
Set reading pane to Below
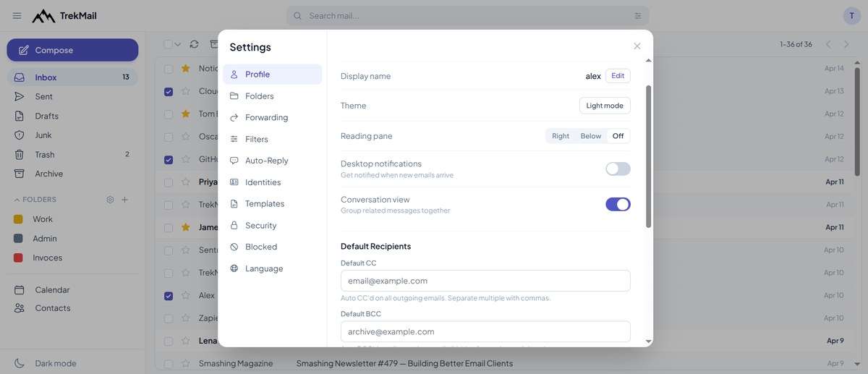[591, 136]
